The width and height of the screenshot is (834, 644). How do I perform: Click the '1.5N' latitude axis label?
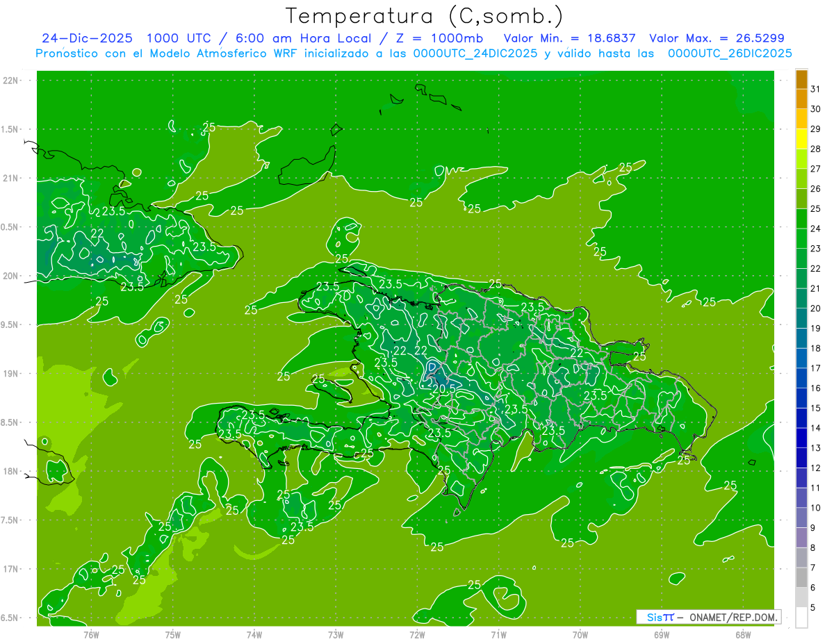click(x=10, y=129)
